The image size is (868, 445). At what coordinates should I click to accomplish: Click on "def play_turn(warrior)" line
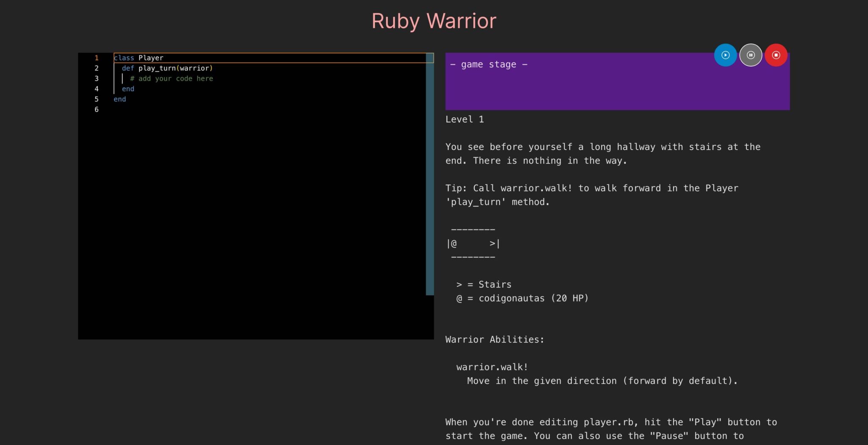(167, 68)
